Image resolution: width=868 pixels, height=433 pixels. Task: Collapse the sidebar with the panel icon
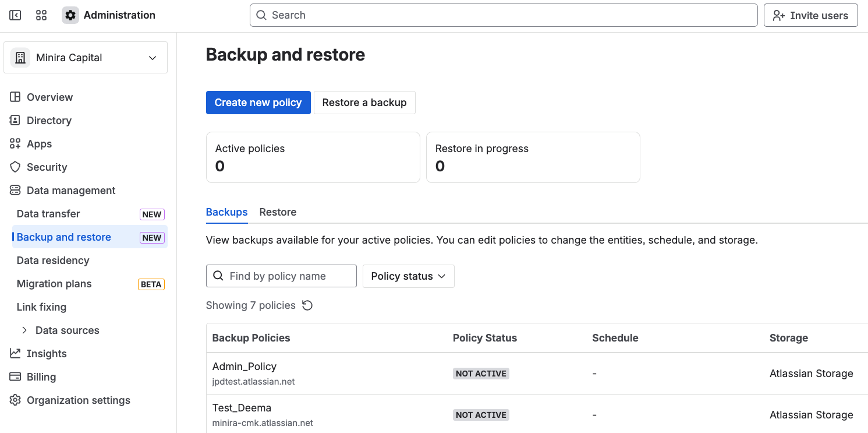(x=15, y=15)
